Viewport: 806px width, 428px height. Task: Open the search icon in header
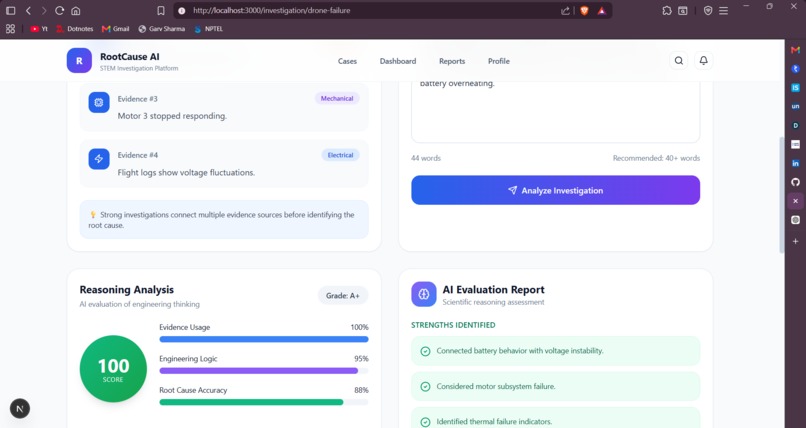[x=679, y=61]
